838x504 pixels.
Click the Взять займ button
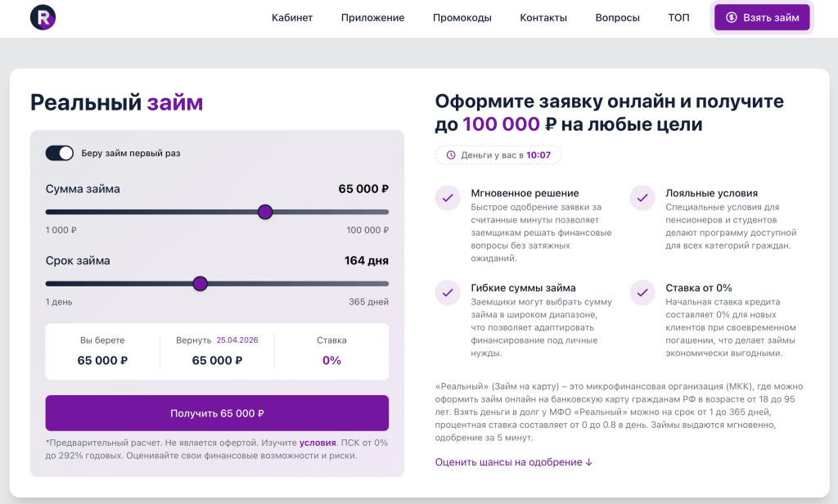coord(762,16)
